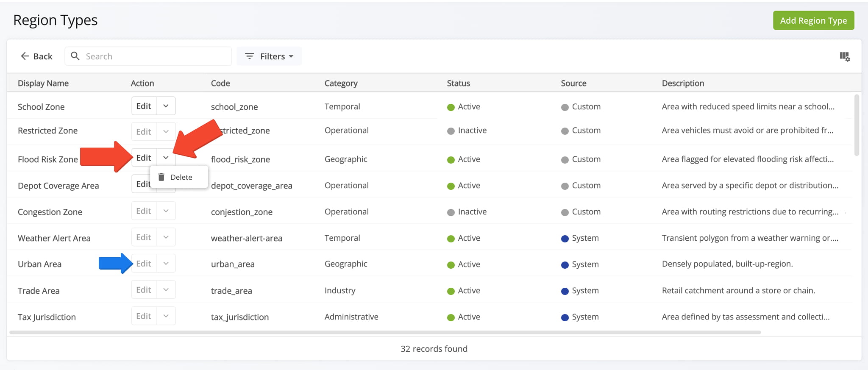Screen dimensions: 868x370
Task: Edit the Flood Risk Zone region type
Action: (144, 158)
